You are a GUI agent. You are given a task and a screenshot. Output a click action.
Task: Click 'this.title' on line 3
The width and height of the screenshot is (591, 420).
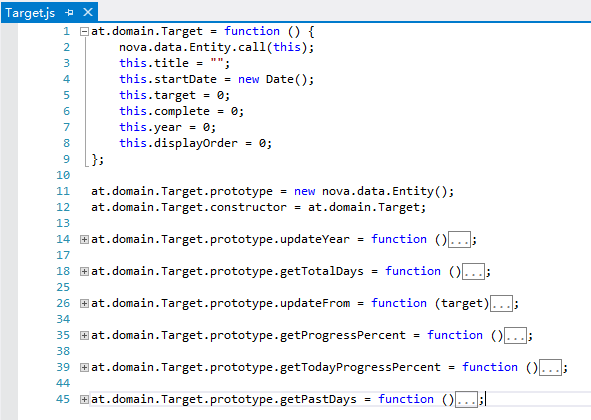pyautogui.click(x=154, y=63)
